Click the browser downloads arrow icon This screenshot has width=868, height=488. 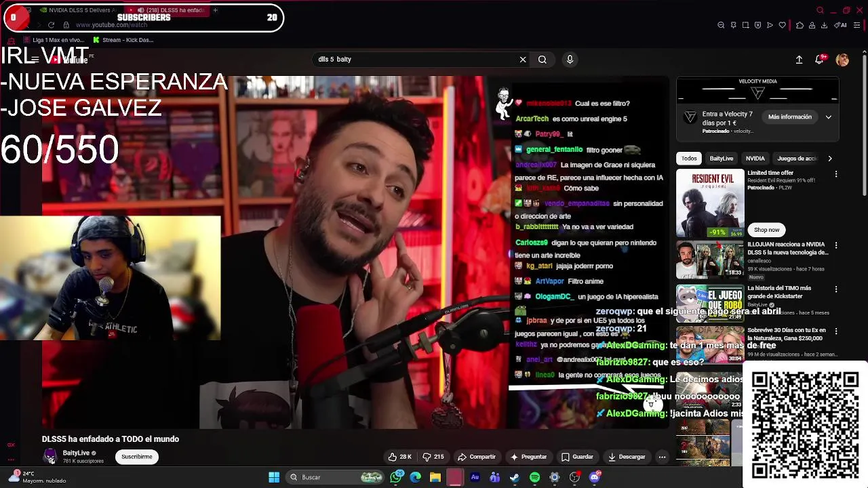click(x=824, y=25)
